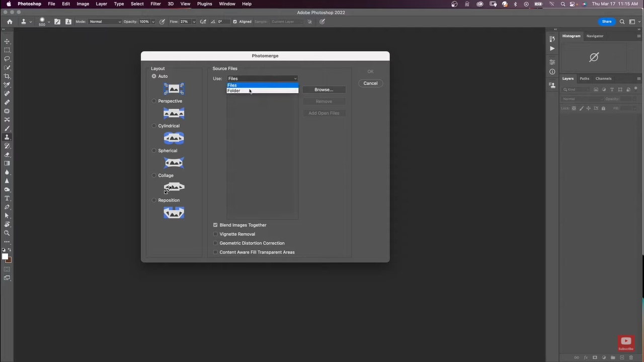Select the Move tool
The image size is (644, 362).
pyautogui.click(x=7, y=41)
